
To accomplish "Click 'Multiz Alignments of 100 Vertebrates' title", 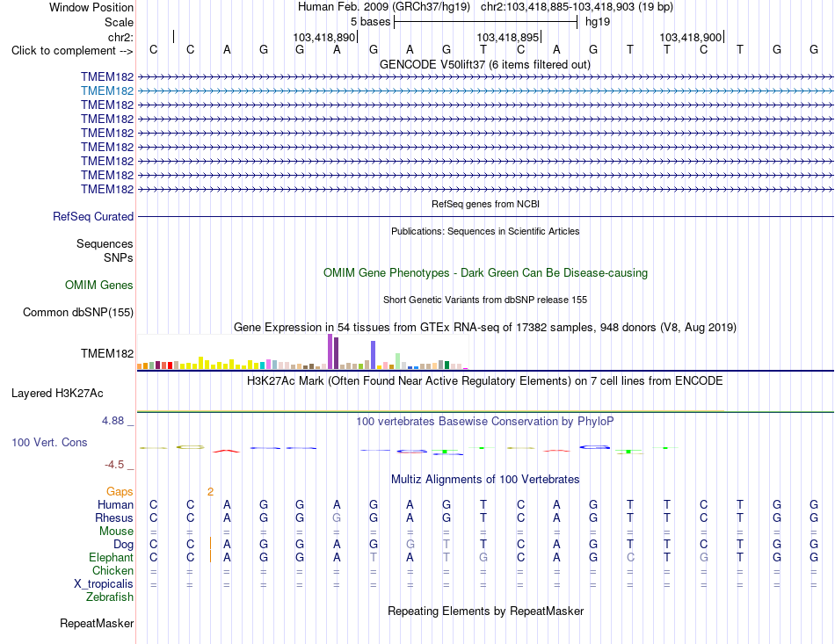I will tap(485, 480).
